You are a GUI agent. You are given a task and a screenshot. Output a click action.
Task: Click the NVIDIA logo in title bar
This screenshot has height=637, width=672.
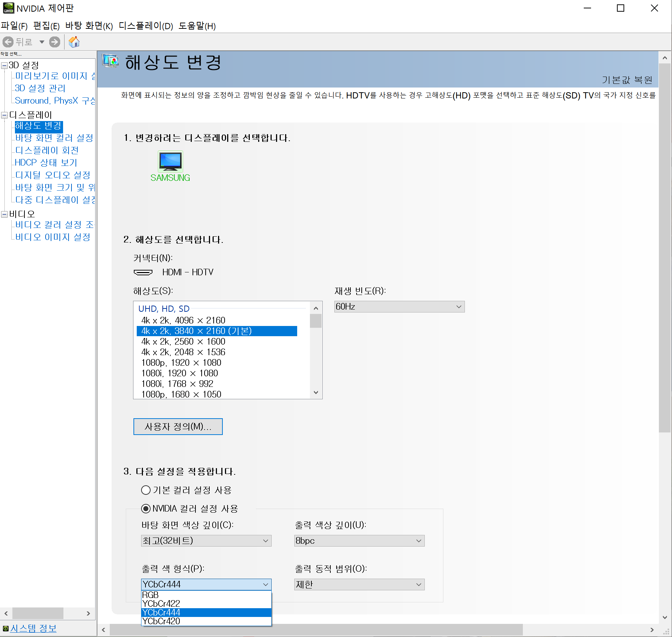point(8,8)
